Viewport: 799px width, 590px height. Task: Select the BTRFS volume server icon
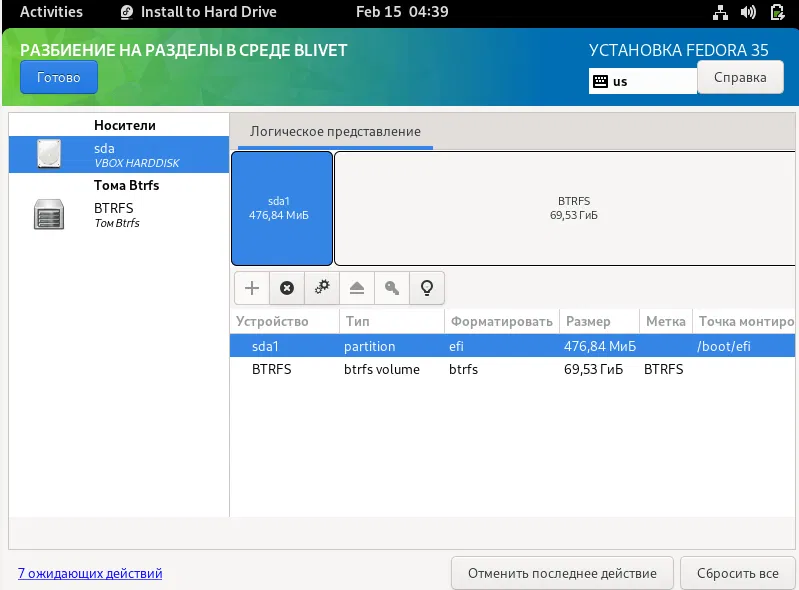pyautogui.click(x=49, y=214)
